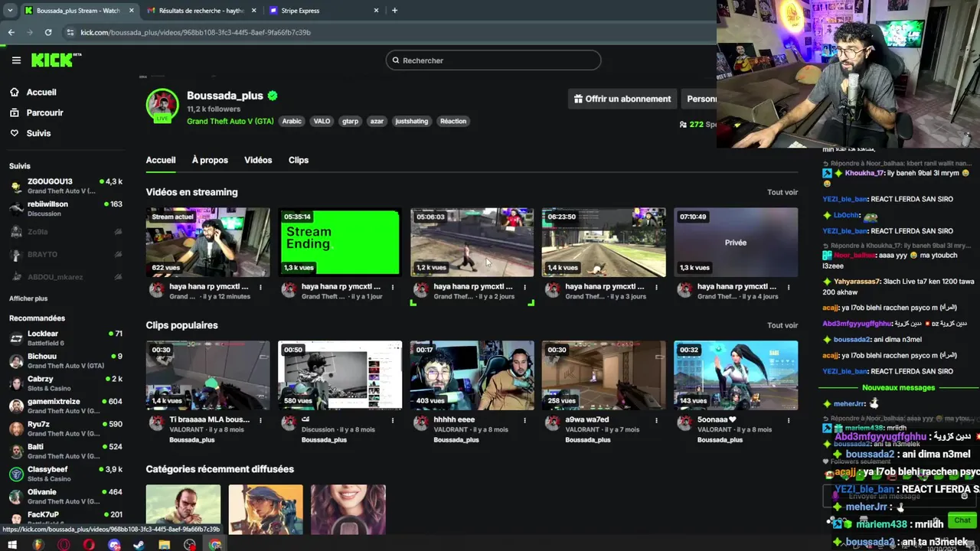
Task: Open options for Ti braaaaa MLA clip
Action: pos(260,420)
